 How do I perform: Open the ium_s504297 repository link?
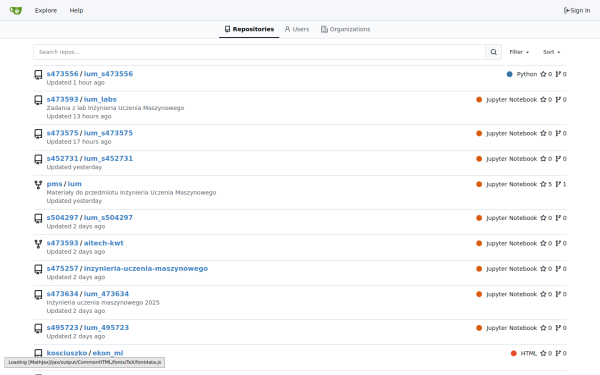click(x=108, y=217)
